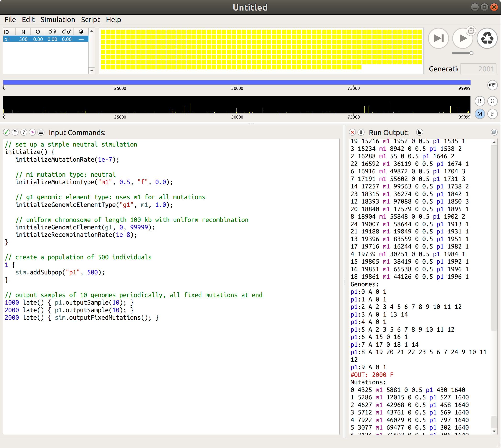Viewport: 501px width, 448px height.
Task: Show the Eidos console with the magenta arrow icon
Action: tap(32, 132)
